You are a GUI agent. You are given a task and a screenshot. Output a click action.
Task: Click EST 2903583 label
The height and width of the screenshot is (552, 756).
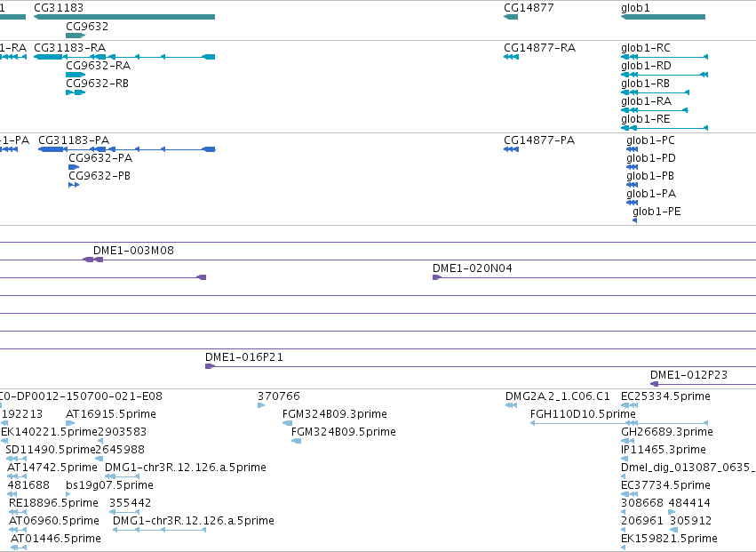tap(122, 432)
